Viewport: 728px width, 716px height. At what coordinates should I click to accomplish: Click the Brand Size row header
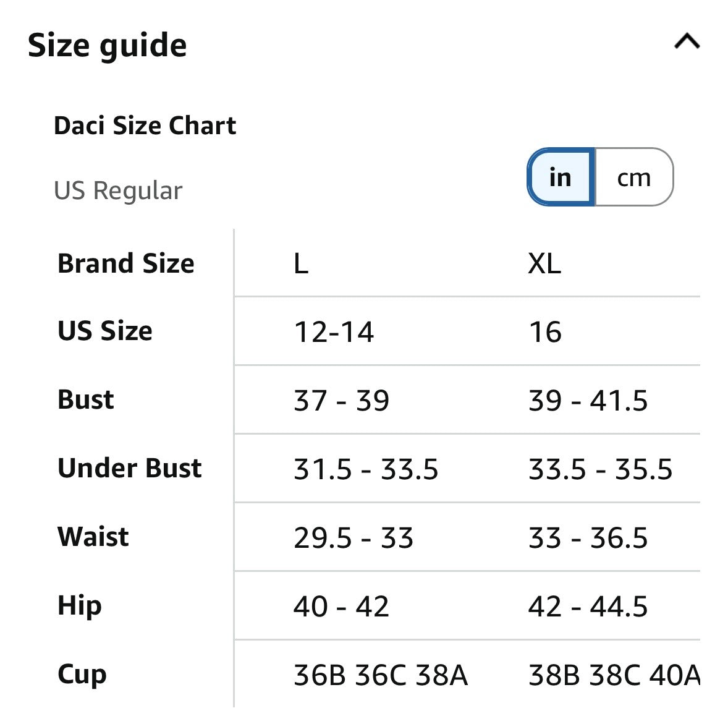[x=126, y=263]
